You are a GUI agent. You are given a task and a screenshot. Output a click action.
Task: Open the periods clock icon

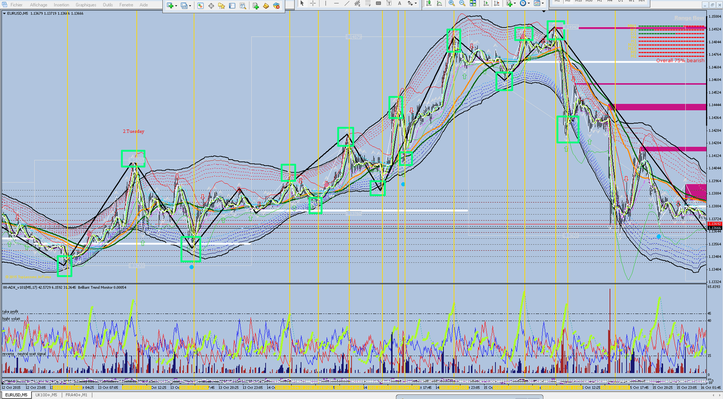(x=523, y=3)
